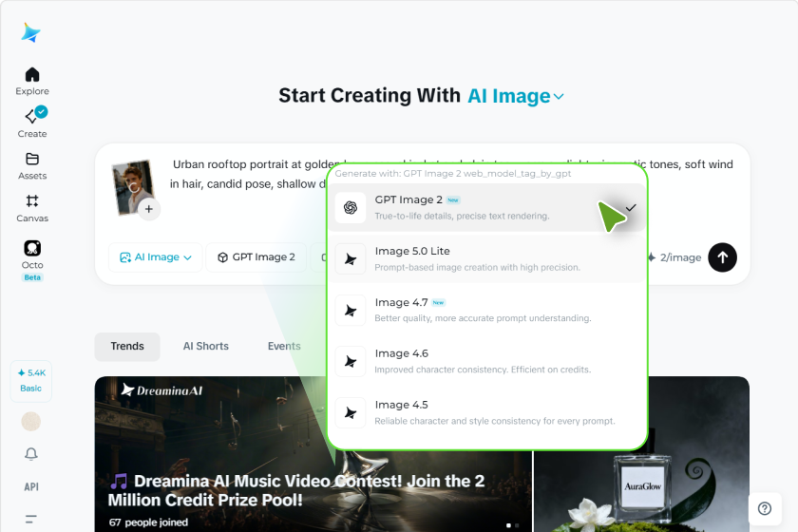Open the API page
798x532 pixels.
(x=31, y=486)
